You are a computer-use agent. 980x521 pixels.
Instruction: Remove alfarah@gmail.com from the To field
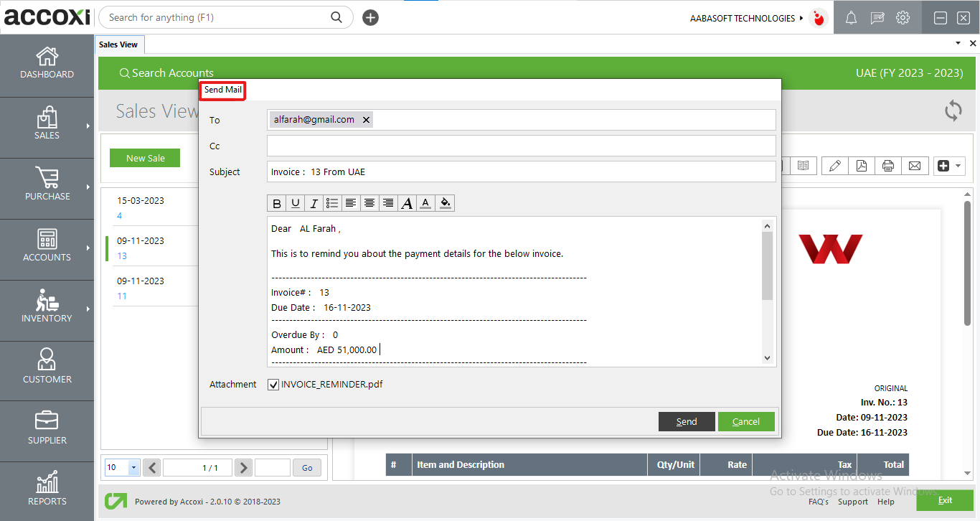pos(367,119)
